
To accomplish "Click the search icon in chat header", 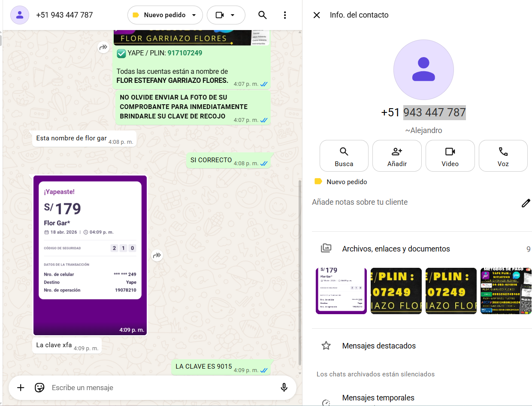I will [263, 15].
